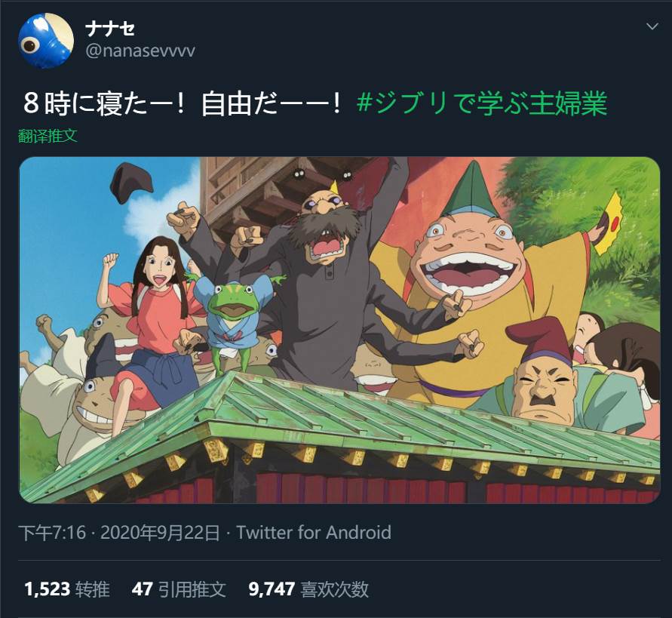
Task: Click the 2020年9月22日 date link
Action: [x=160, y=533]
